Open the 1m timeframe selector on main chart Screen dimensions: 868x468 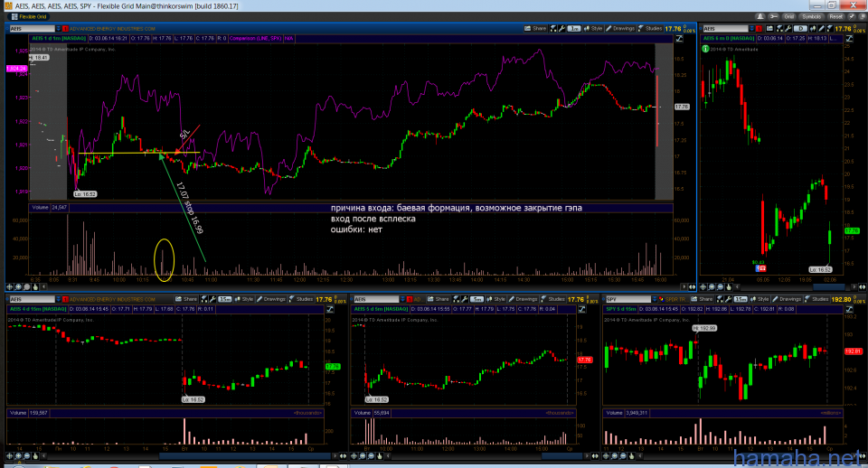tap(574, 28)
